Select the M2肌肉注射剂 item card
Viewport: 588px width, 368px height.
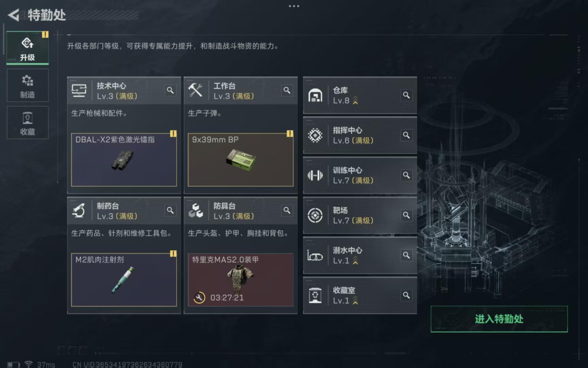[x=124, y=279]
